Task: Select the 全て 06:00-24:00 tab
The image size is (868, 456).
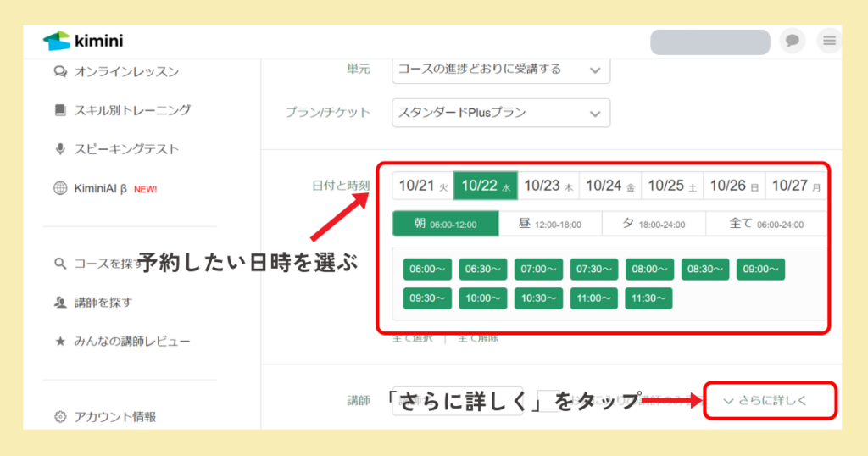Action: coord(765,224)
